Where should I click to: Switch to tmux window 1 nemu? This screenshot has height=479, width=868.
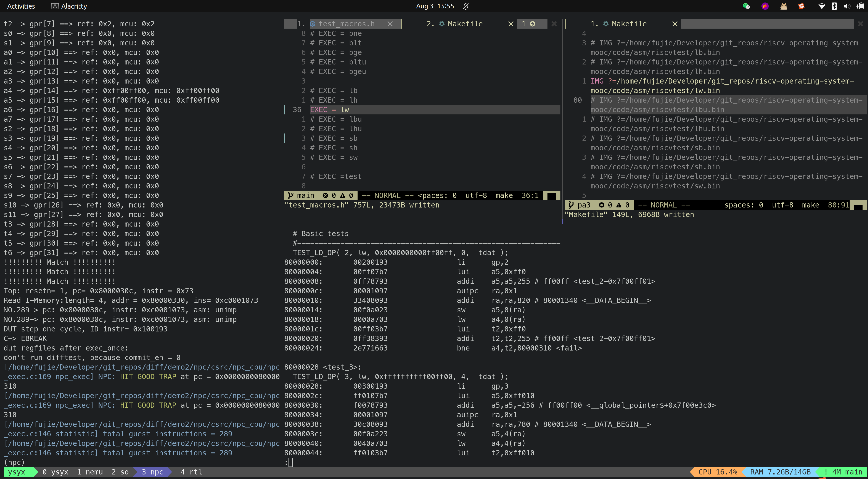tap(90, 472)
